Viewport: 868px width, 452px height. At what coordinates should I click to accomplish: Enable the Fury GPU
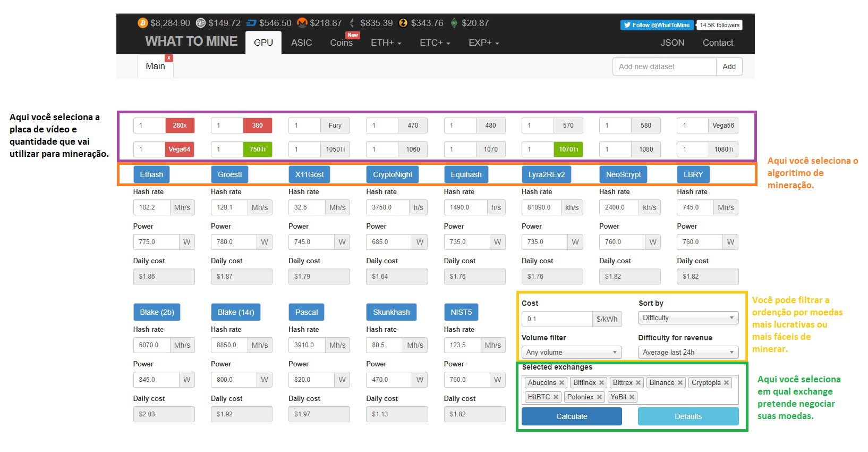point(335,125)
